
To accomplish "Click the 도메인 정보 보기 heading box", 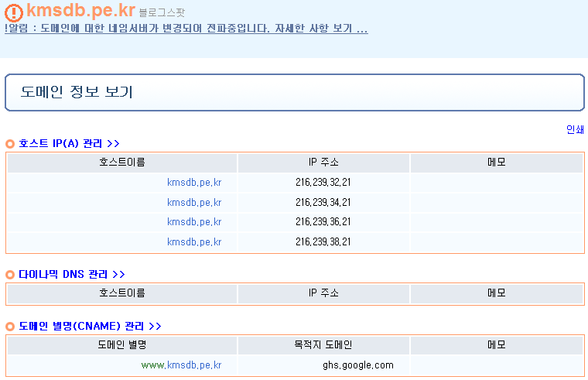I will click(x=294, y=92).
